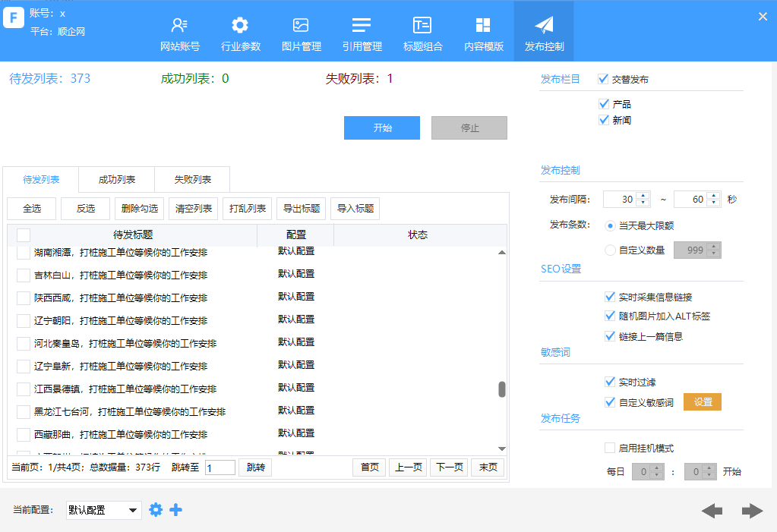The image size is (777, 532).
Task: Open 图片管理 image management
Action: pyautogui.click(x=300, y=30)
